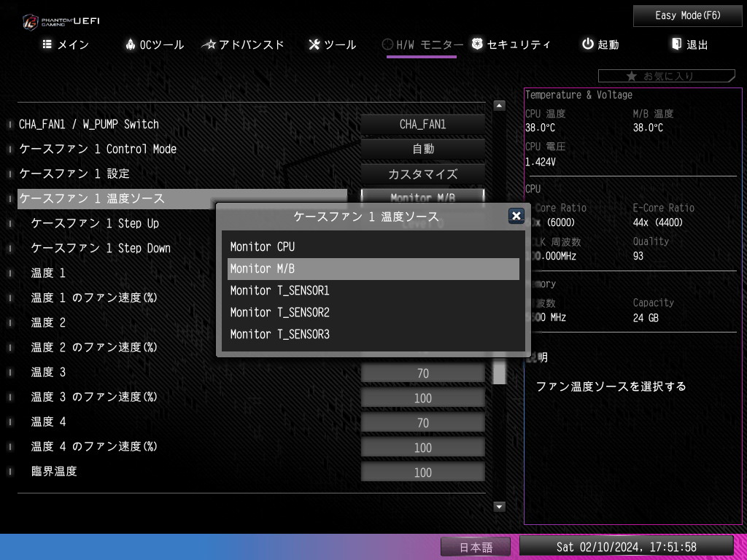Viewport: 747px width, 560px height.
Task: Click 温度 4 のファン速度 value 100
Action: click(422, 448)
